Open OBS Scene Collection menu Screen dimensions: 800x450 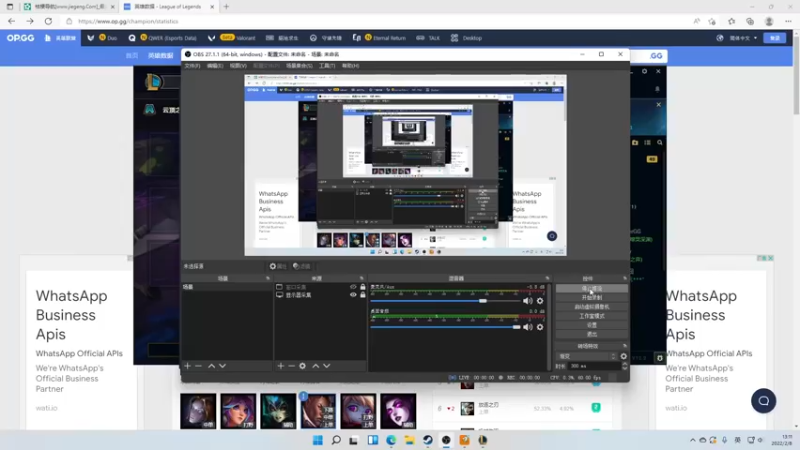point(299,66)
